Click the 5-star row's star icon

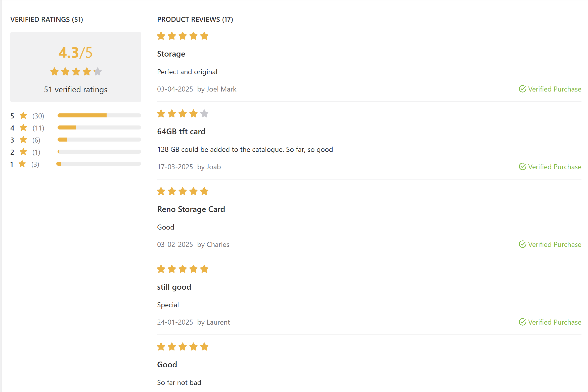[x=23, y=116]
